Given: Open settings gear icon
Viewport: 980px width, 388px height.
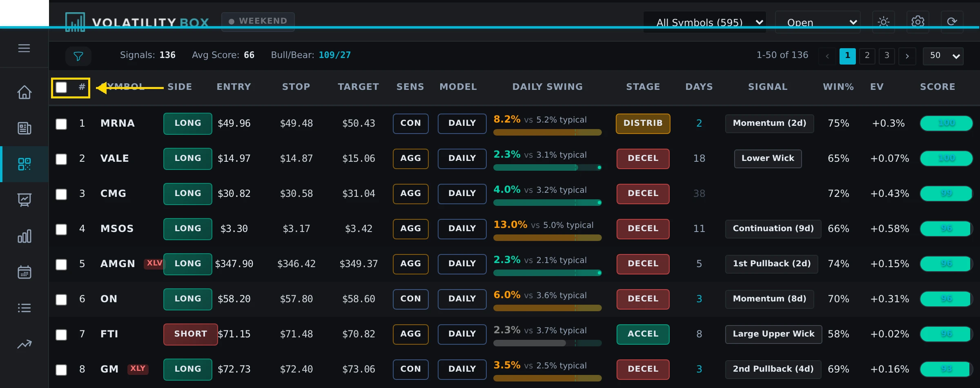Looking at the screenshot, I should (x=918, y=22).
